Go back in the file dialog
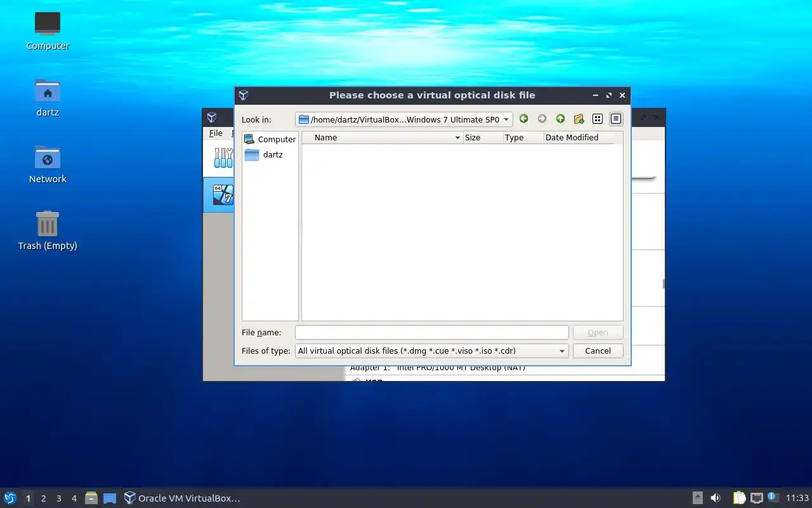812x508 pixels. tap(523, 119)
